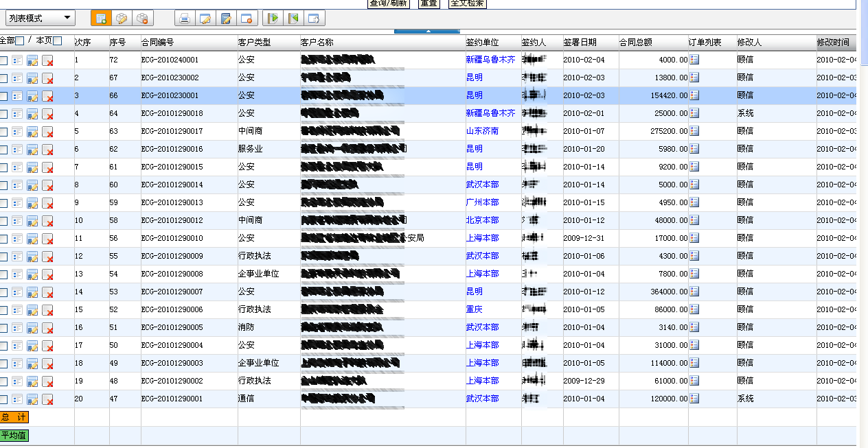Select the 服务业 customer type cell
The width and height of the screenshot is (868, 448).
(x=250, y=149)
